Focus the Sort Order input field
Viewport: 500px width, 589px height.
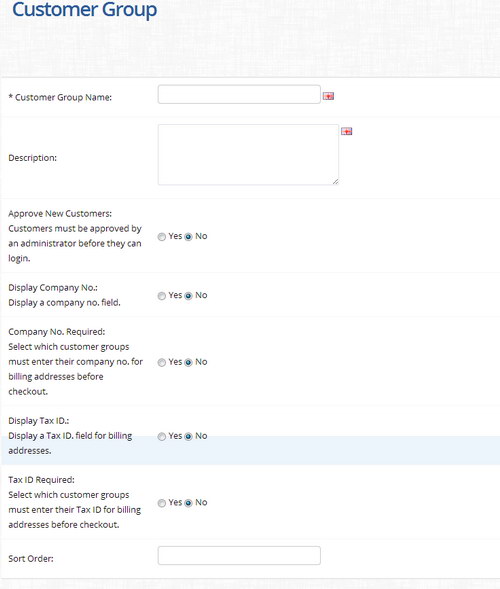coord(239,556)
